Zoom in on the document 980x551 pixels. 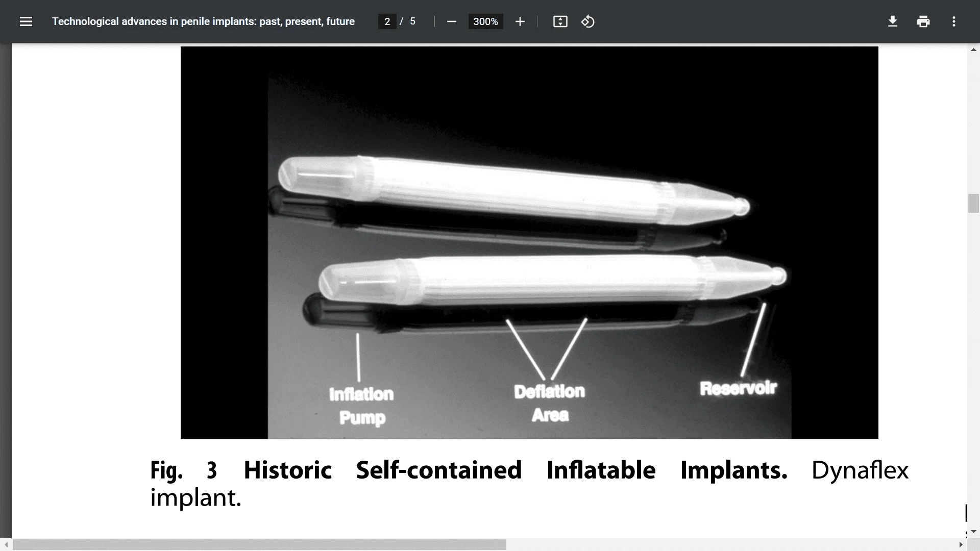(x=520, y=21)
